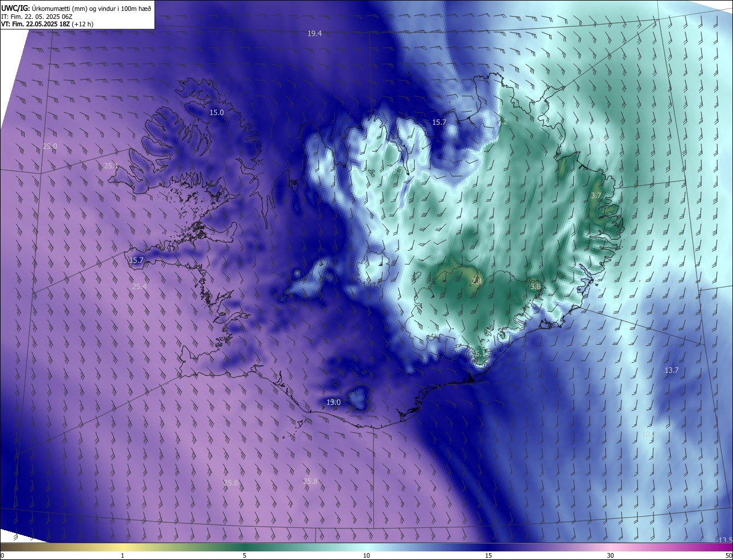The image size is (733, 560).
Task: Click the yellow band of the color scale
Action: click(x=123, y=547)
